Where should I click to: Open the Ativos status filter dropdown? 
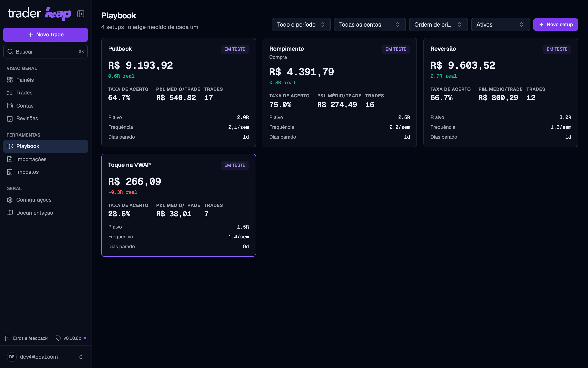click(500, 25)
